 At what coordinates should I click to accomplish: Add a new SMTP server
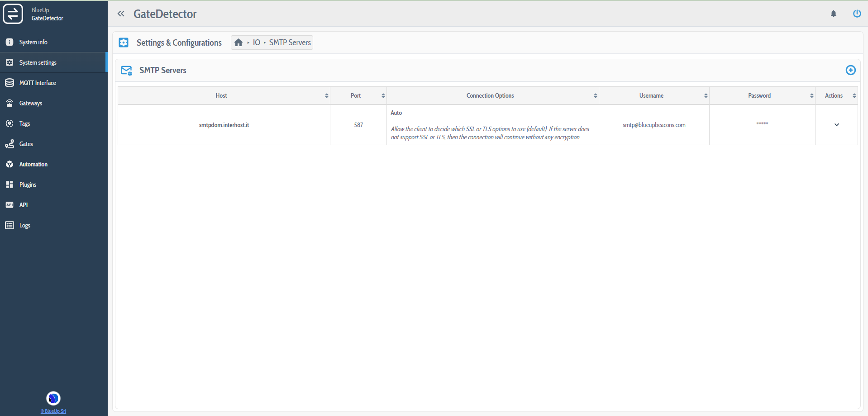(851, 70)
